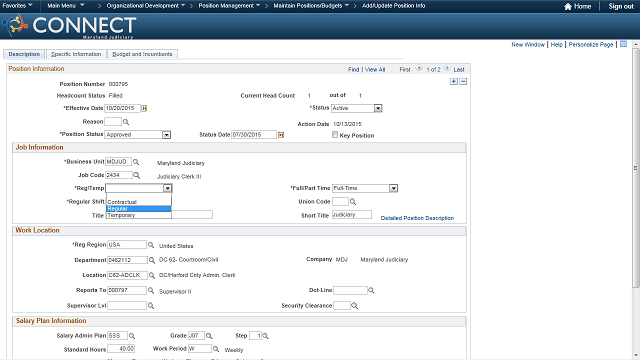Click the Home icon in header
The width and height of the screenshot is (640, 360).
pos(568,6)
